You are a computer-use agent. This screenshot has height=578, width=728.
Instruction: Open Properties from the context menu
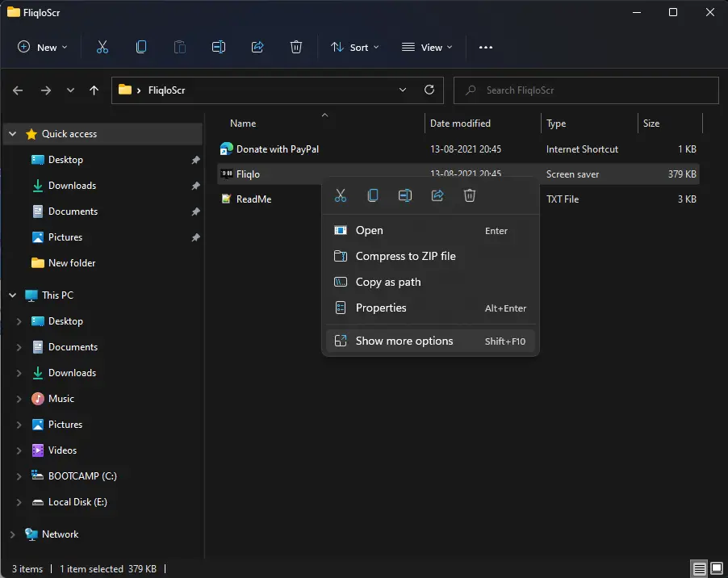coord(430,308)
